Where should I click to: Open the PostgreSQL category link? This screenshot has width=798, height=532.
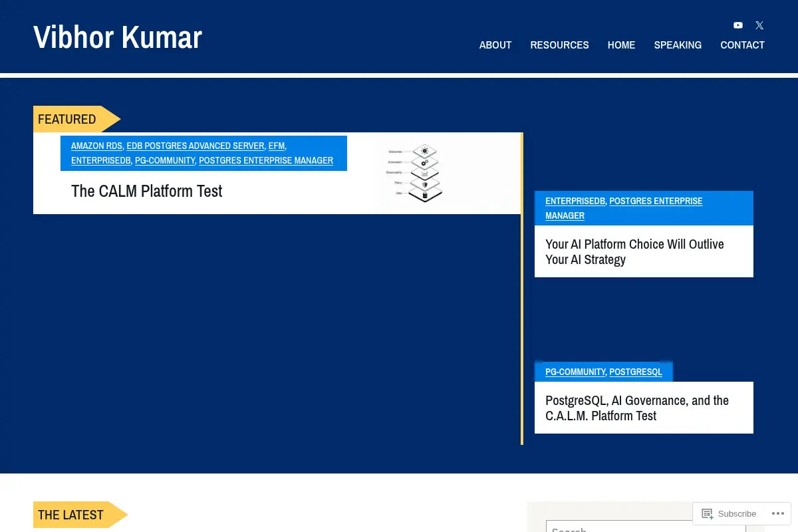click(636, 372)
